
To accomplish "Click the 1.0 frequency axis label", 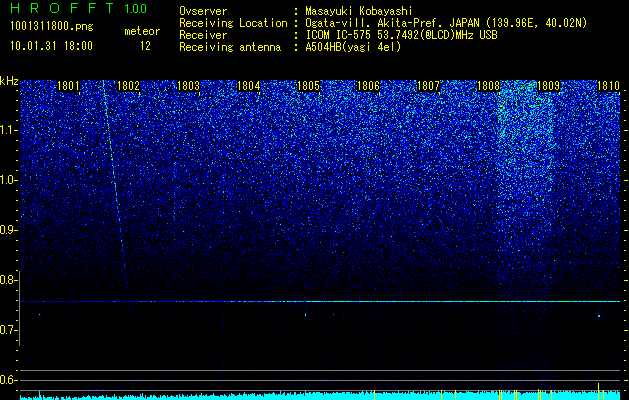I will 8,180.
